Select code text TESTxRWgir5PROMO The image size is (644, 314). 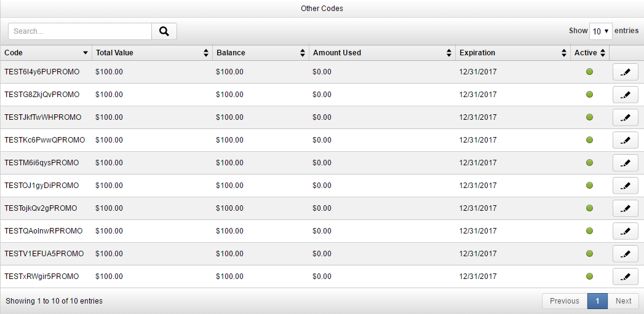tap(41, 277)
